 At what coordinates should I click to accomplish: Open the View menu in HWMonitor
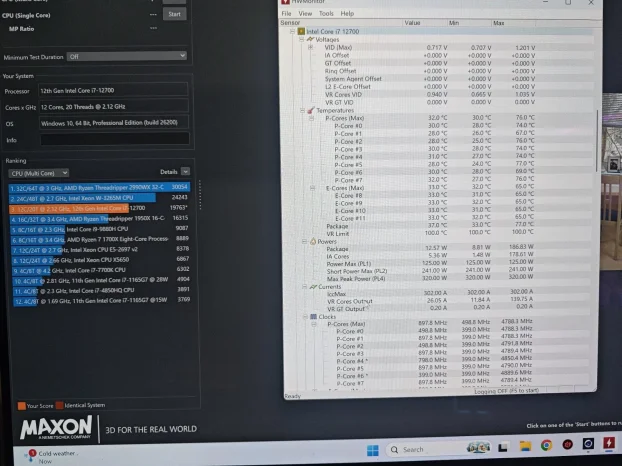coord(305,13)
